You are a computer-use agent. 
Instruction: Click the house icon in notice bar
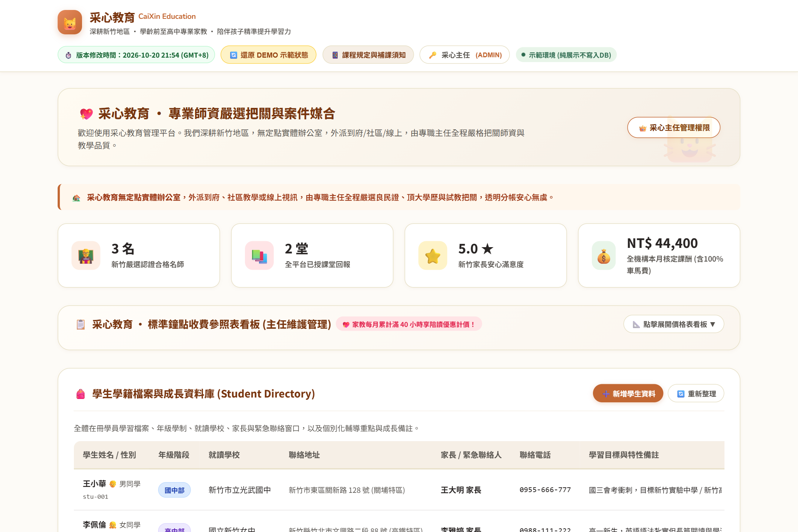[x=76, y=198]
